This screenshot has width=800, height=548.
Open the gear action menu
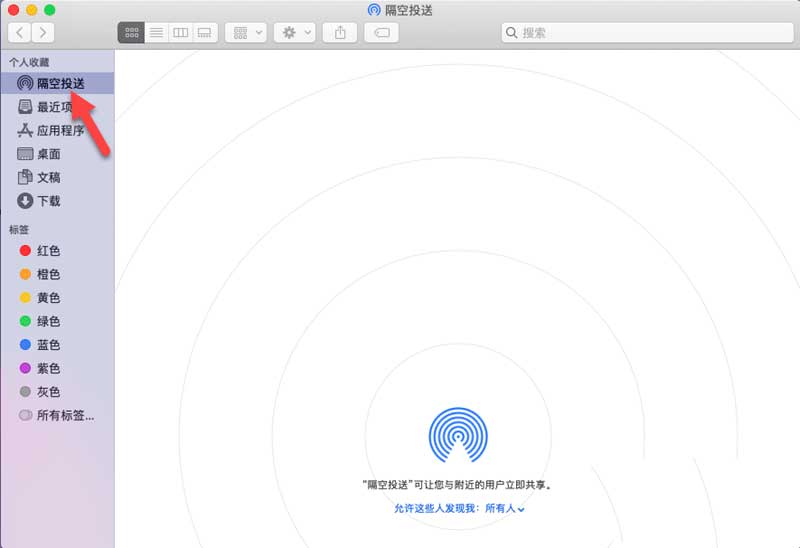(x=295, y=33)
